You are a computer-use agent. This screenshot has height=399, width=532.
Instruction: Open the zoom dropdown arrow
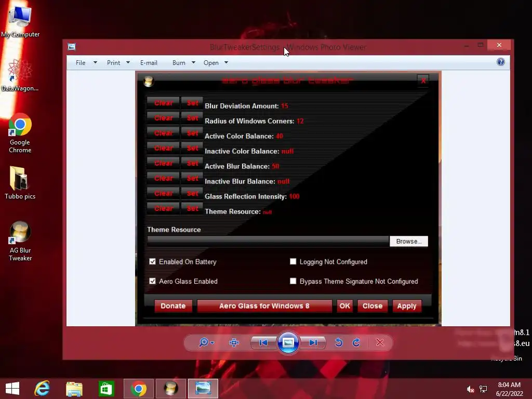[212, 343]
